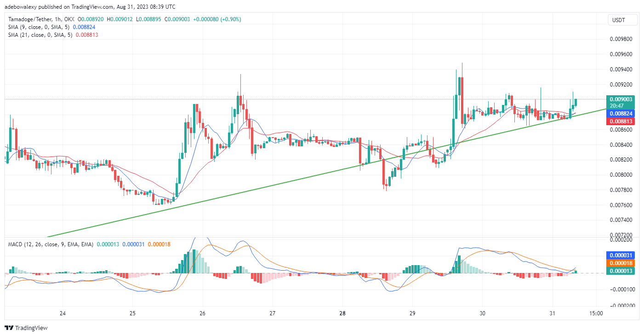Click the 0.009200 price scale label
The image size is (644, 336).
(x=621, y=85)
